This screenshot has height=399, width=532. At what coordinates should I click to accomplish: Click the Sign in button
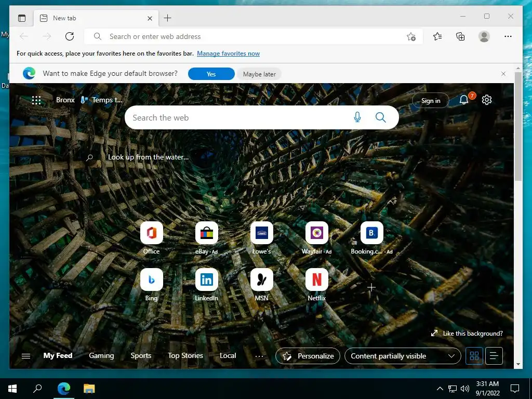[431, 100]
